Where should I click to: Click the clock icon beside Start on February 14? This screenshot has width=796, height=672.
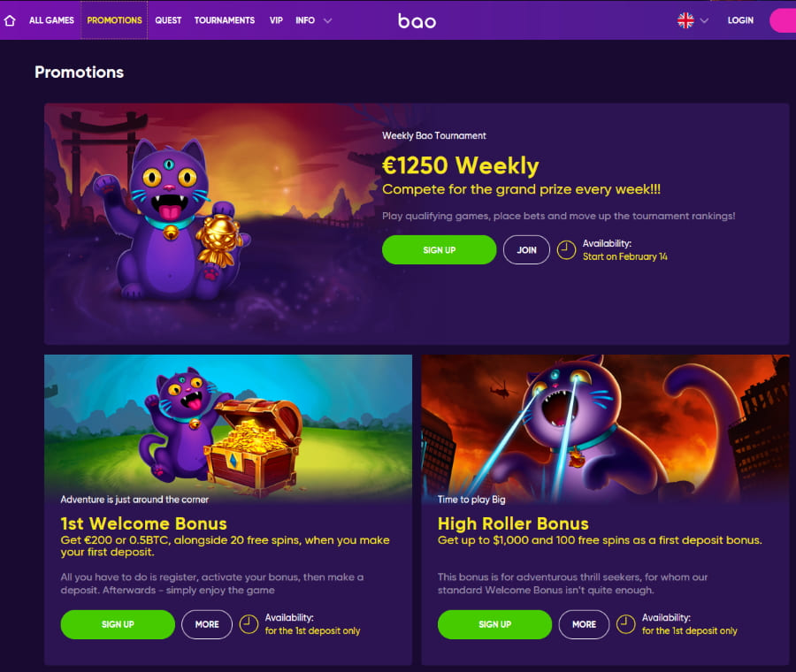566,249
